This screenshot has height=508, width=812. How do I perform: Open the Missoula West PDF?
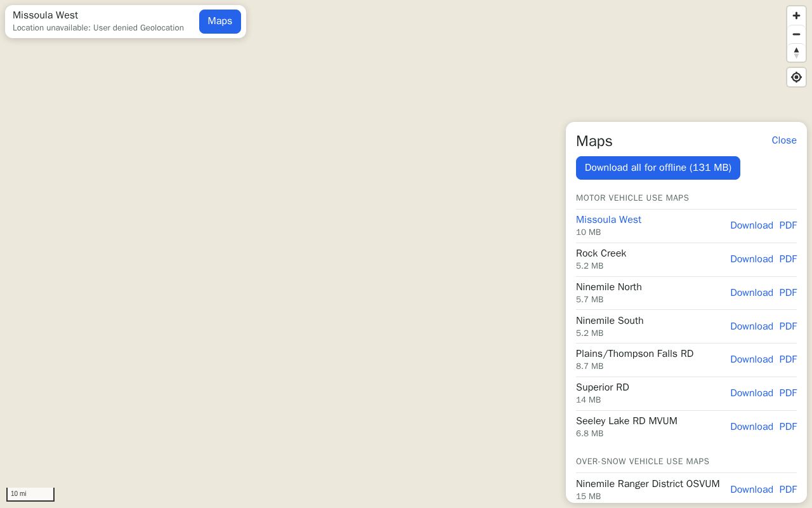788,225
